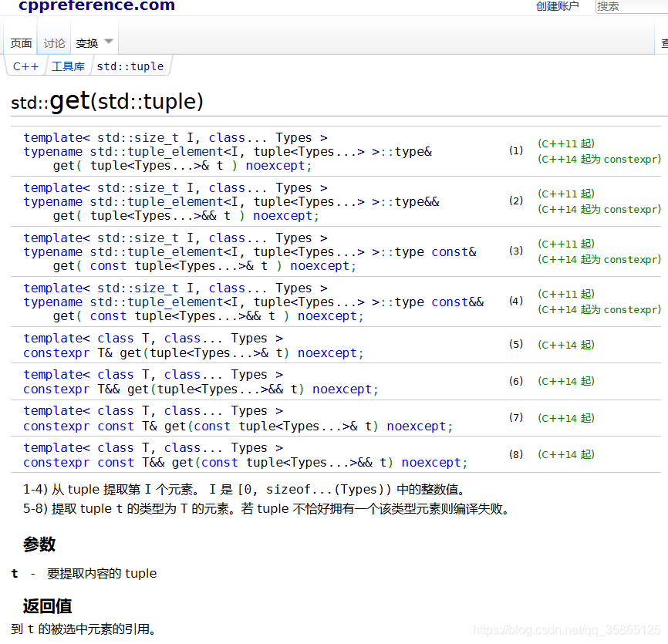Click the '1-4) 从 tuple 提取第 I 个元素' description line

click(x=245, y=490)
